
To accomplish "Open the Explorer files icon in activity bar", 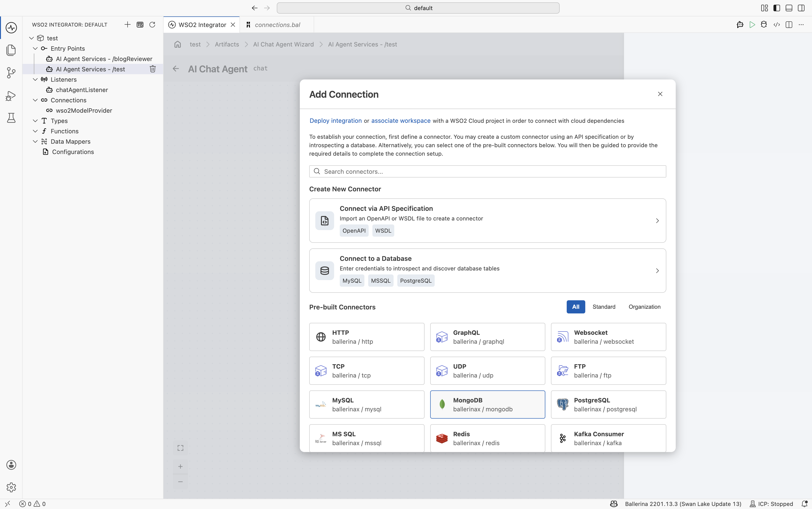I will click(x=11, y=50).
